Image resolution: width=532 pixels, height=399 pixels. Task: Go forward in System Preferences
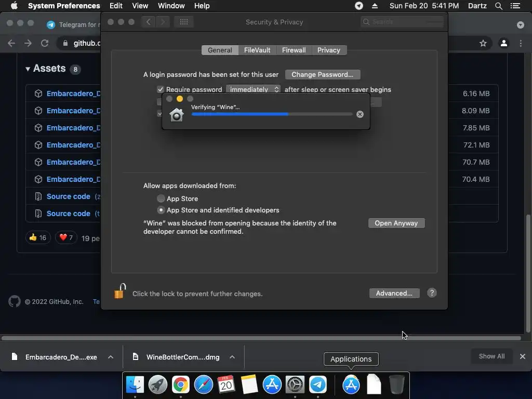coord(163,22)
